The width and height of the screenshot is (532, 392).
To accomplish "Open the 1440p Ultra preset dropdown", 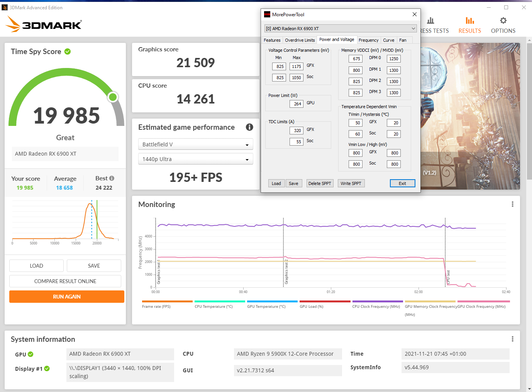I will (x=196, y=159).
